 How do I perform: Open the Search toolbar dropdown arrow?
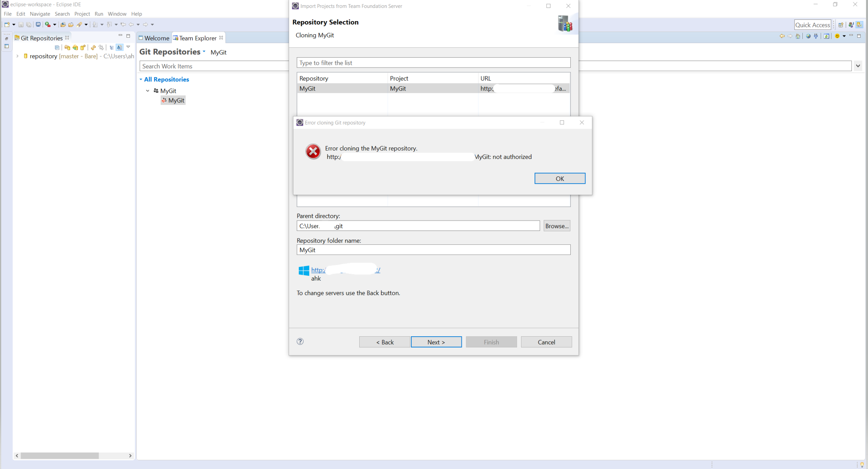click(86, 25)
